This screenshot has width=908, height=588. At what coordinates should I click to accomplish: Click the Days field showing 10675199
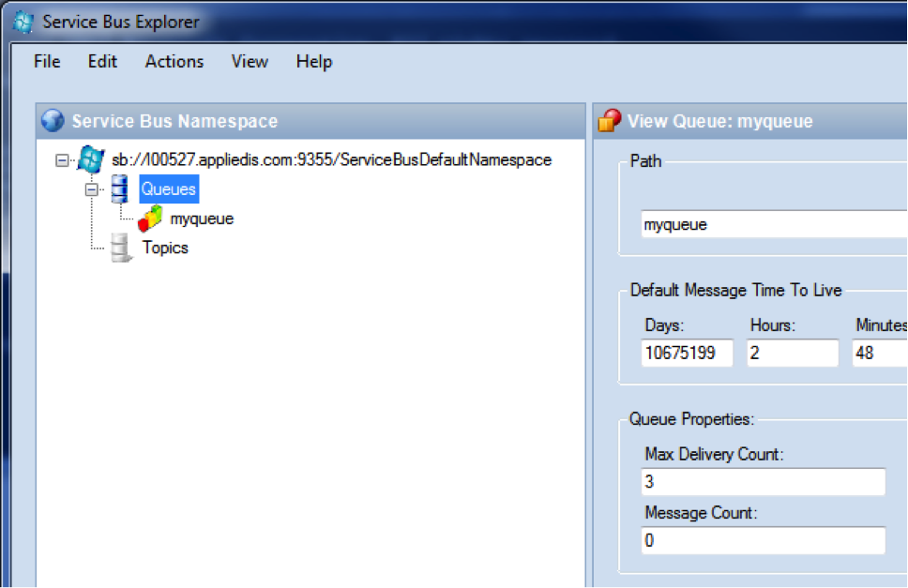(x=688, y=354)
